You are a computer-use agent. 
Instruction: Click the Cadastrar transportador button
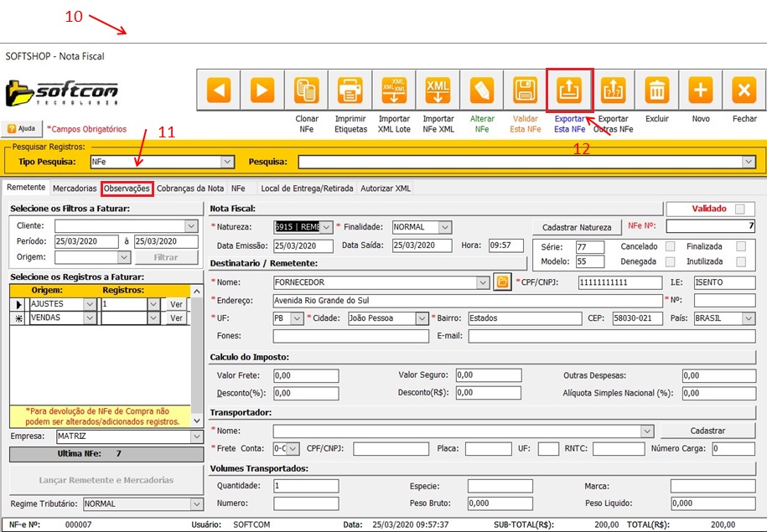[707, 431]
